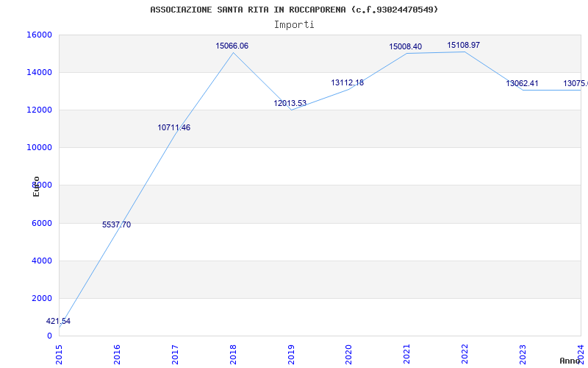588x368 pixels.
Task: Select the 5537.70 data label
Action: (117, 224)
